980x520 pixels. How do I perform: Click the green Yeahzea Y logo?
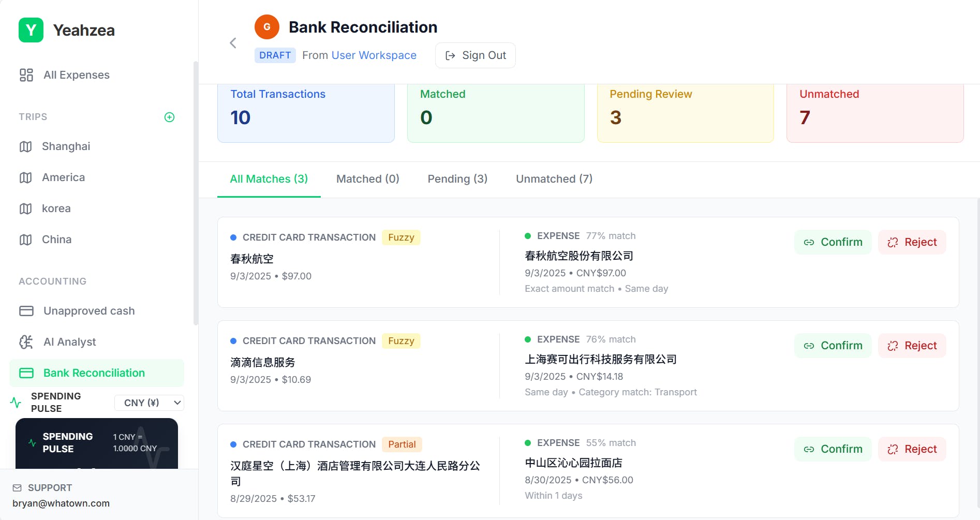(x=31, y=30)
